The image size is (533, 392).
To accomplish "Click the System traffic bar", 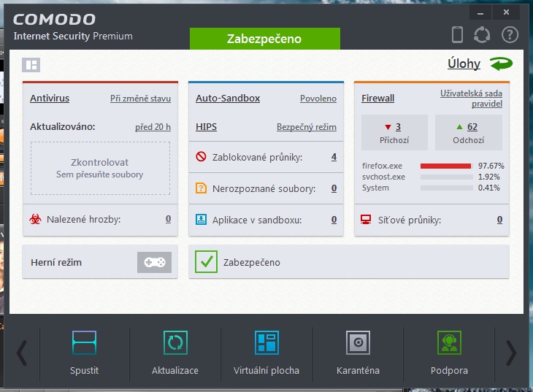I will click(x=446, y=188).
